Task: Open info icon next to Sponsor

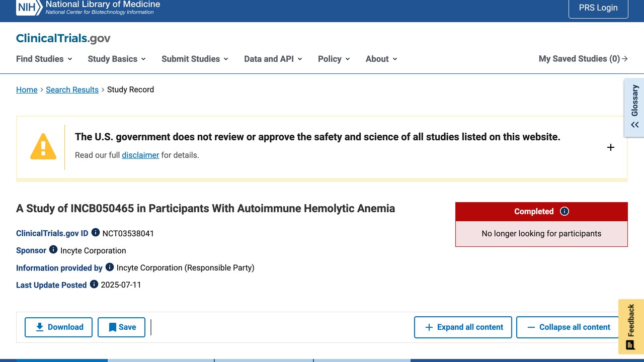Action: click(x=53, y=250)
